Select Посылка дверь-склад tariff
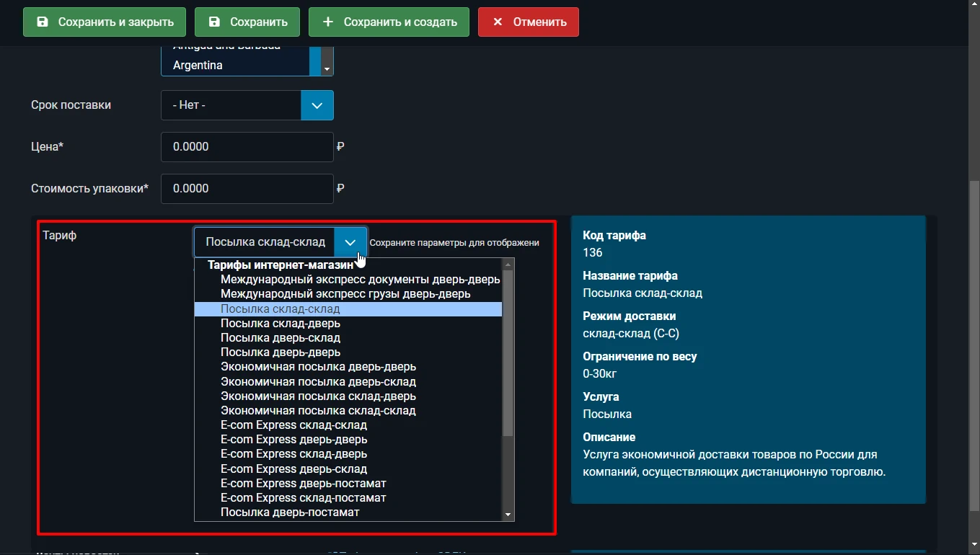The height and width of the screenshot is (555, 980). coord(348,338)
